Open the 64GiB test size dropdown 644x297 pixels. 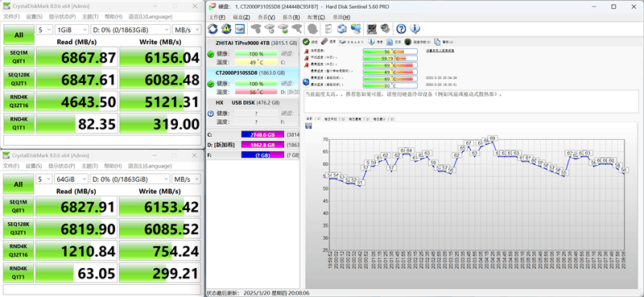[x=72, y=179]
